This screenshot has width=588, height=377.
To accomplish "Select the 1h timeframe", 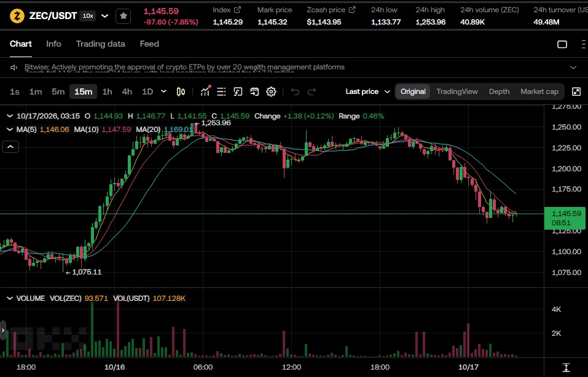I will pos(108,91).
